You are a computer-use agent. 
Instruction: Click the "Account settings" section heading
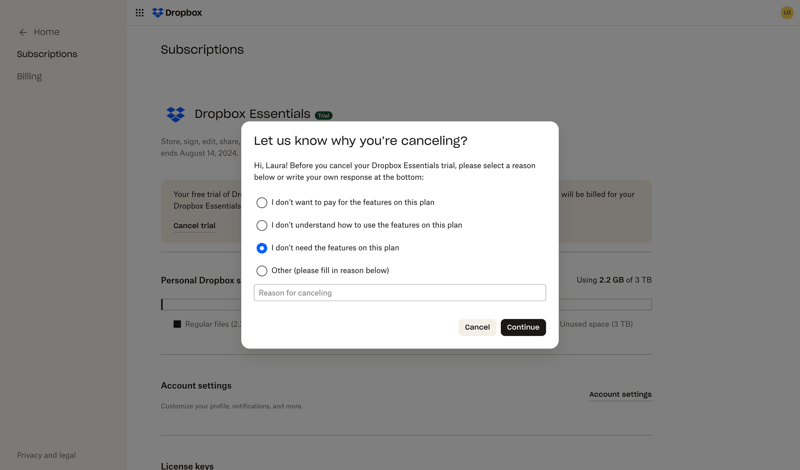pos(196,386)
